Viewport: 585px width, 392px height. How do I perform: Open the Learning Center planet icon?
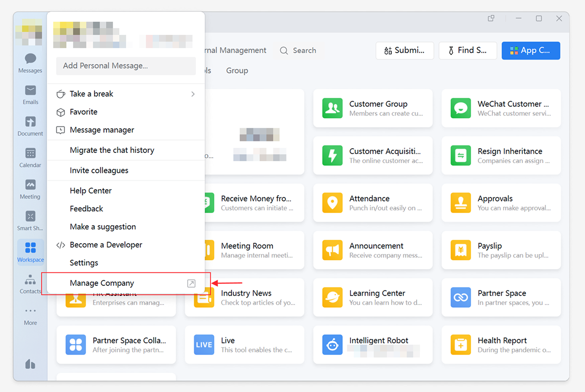(x=332, y=297)
